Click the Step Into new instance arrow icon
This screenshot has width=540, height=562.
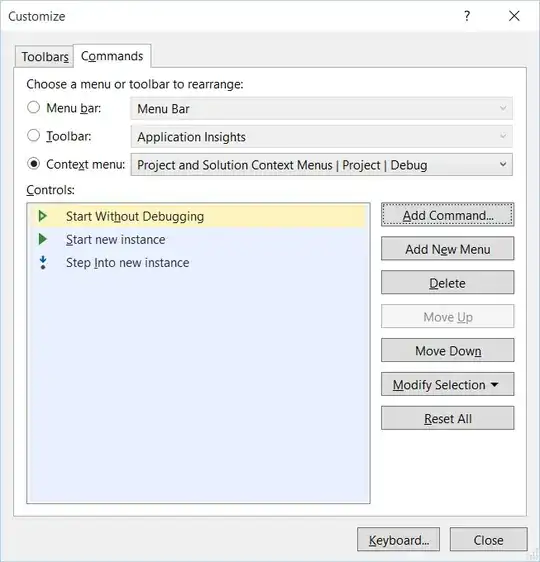[x=43, y=262]
